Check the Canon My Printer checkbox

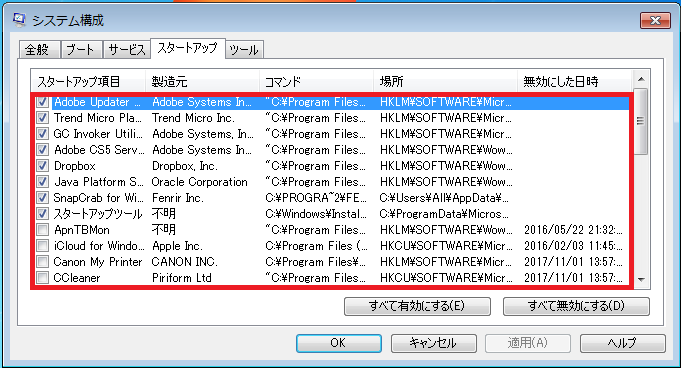(42, 262)
